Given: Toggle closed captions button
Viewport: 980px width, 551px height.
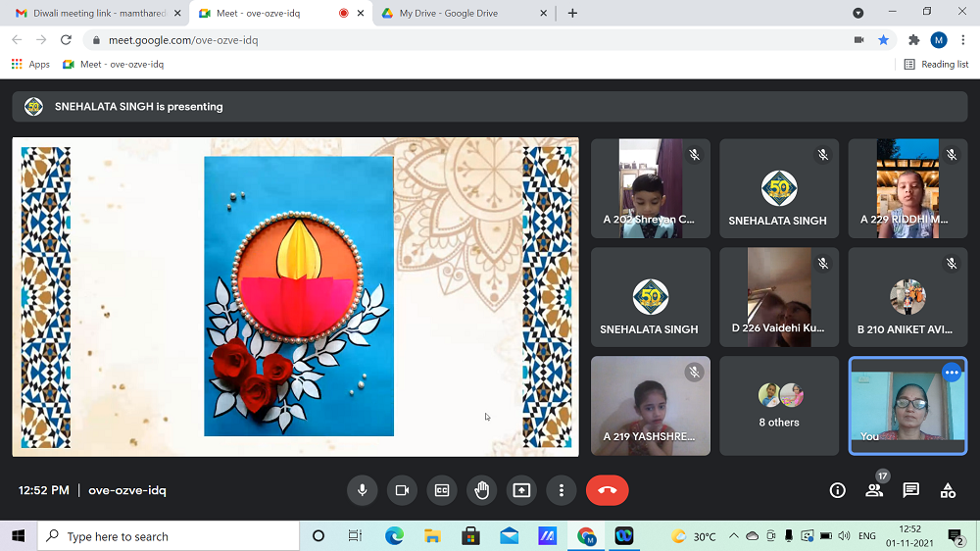Looking at the screenshot, I should click(442, 490).
